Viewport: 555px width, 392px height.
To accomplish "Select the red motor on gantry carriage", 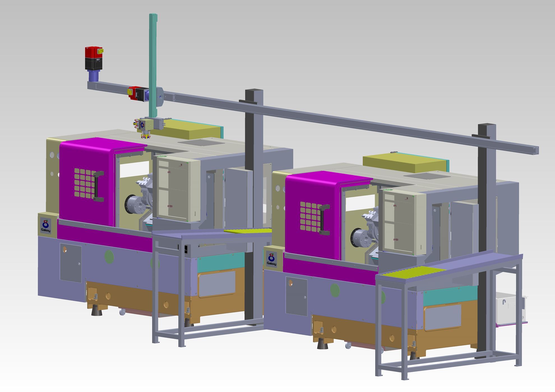I will (135, 94).
